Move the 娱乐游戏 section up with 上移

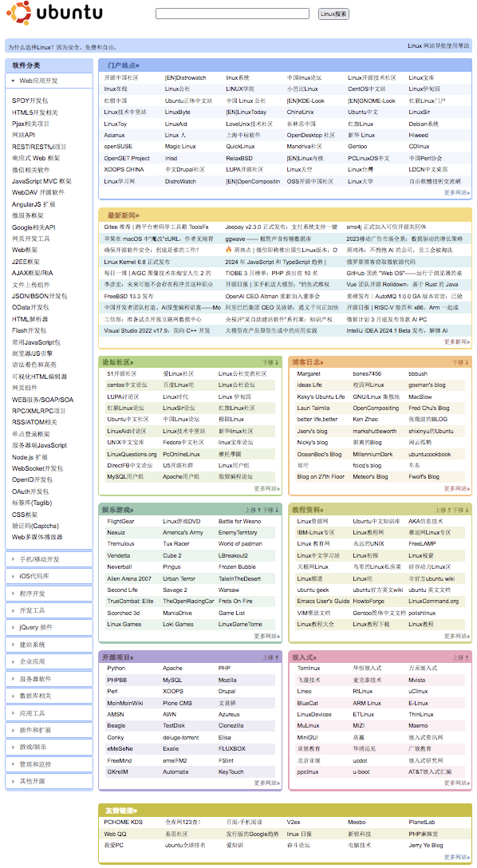[252, 510]
